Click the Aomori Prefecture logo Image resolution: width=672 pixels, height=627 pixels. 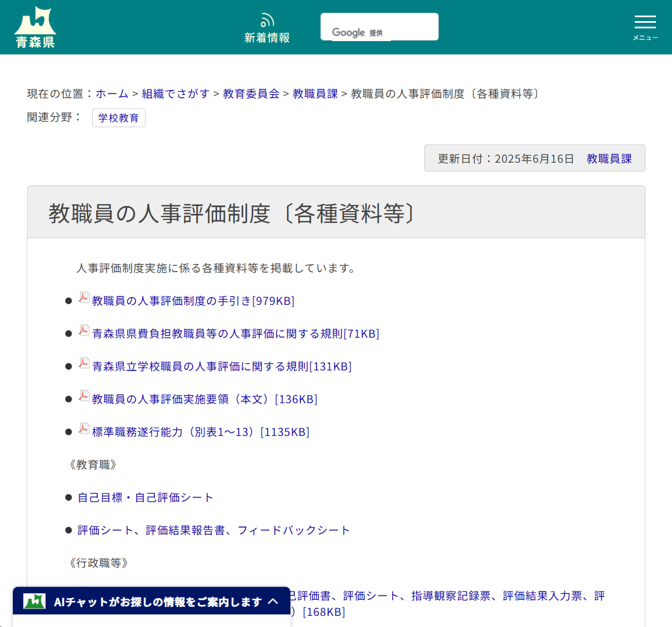[x=34, y=26]
